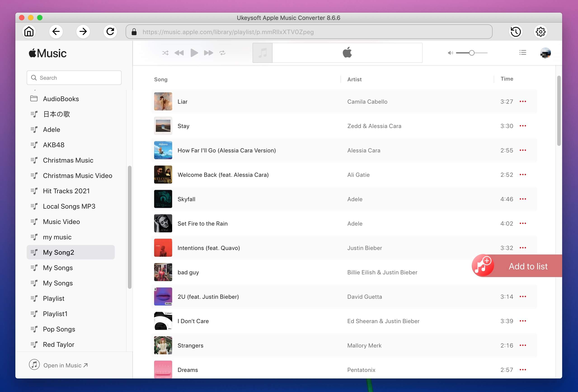Expand options for bad guy by Billie Eilish
Image resolution: width=578 pixels, height=392 pixels.
[x=522, y=272]
